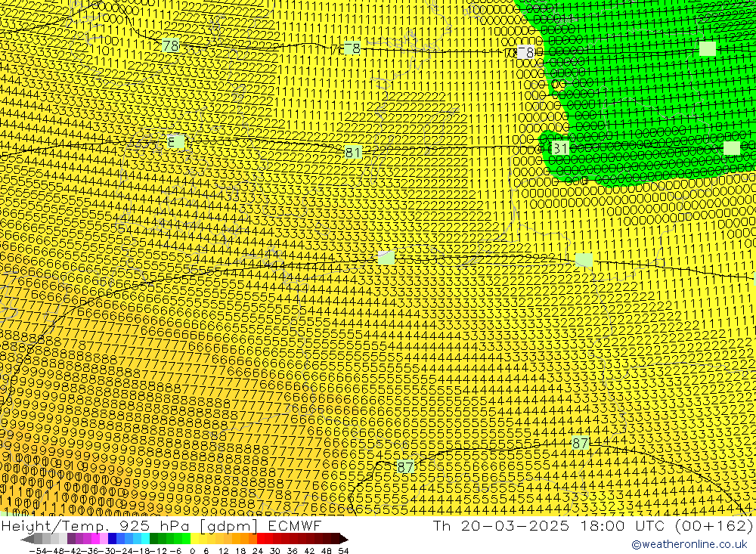Select the '-54' label at the scale's cold end
The width and height of the screenshot is (756, 554).
pos(38,551)
